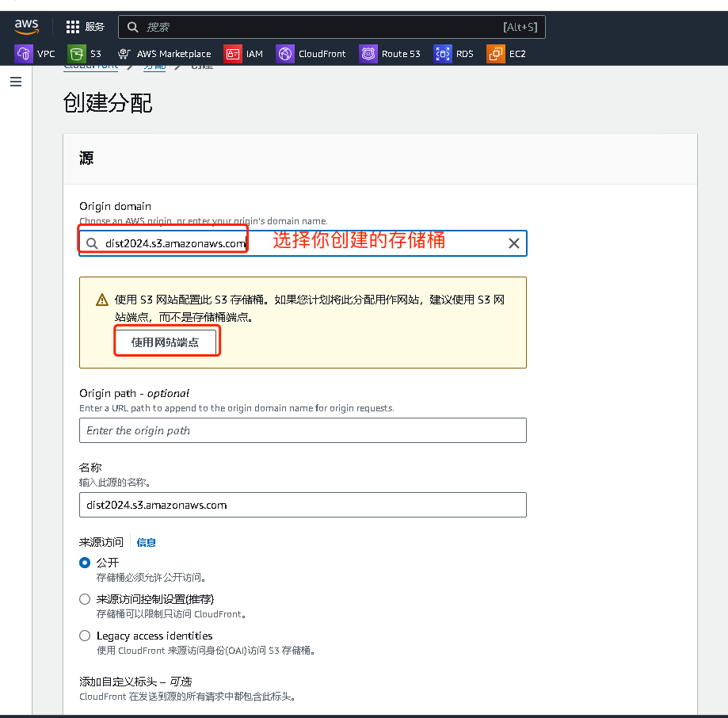This screenshot has height=718, width=728.
Task: Click the 名称 origin name field
Action: click(x=303, y=505)
